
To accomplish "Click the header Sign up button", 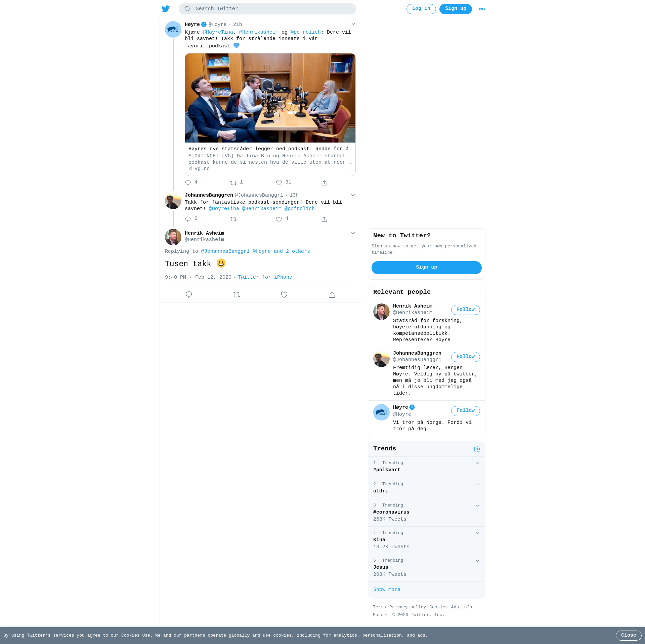I will pos(456,9).
